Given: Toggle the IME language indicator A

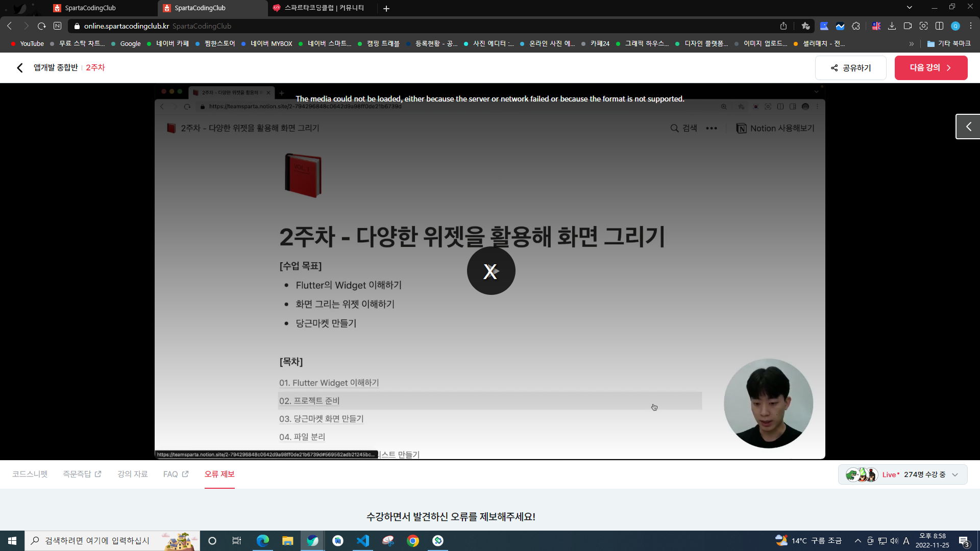Looking at the screenshot, I should (906, 541).
